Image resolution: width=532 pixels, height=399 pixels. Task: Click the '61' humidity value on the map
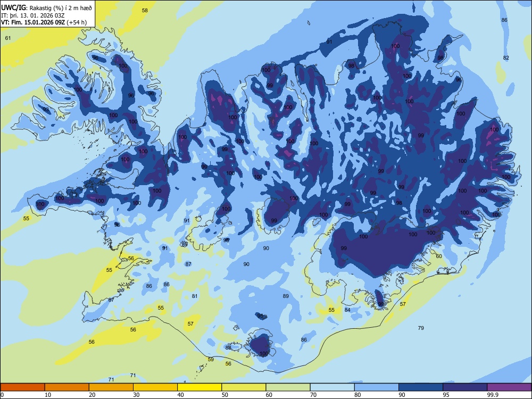coord(8,38)
